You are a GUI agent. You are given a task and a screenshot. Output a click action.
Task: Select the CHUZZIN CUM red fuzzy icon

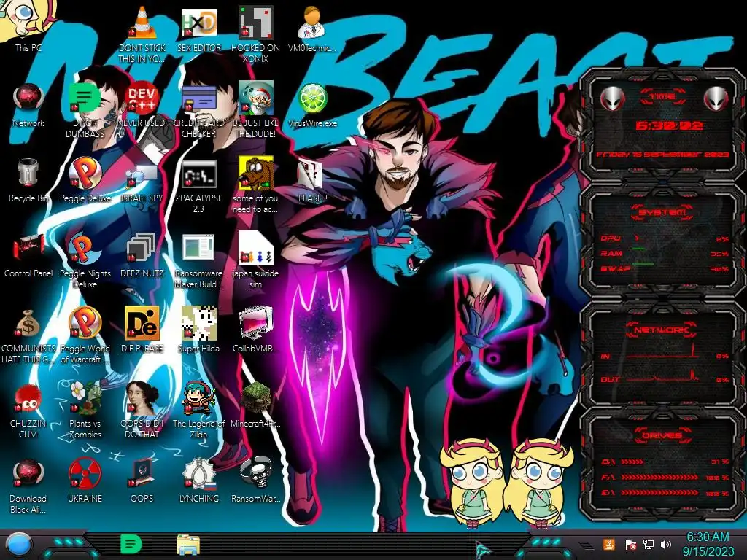click(x=28, y=398)
